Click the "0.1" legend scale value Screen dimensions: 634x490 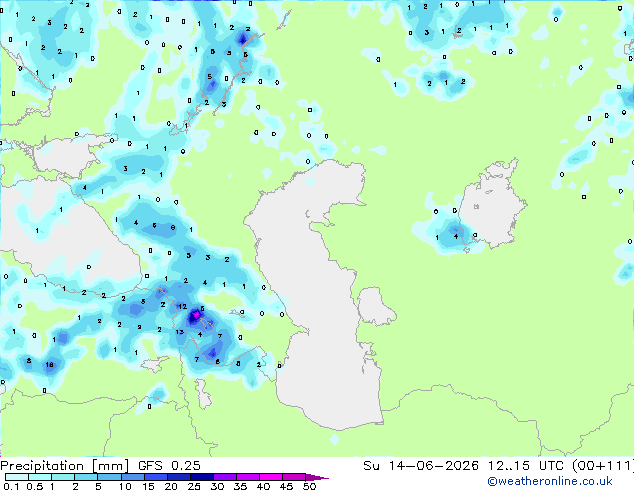[x=11, y=486]
